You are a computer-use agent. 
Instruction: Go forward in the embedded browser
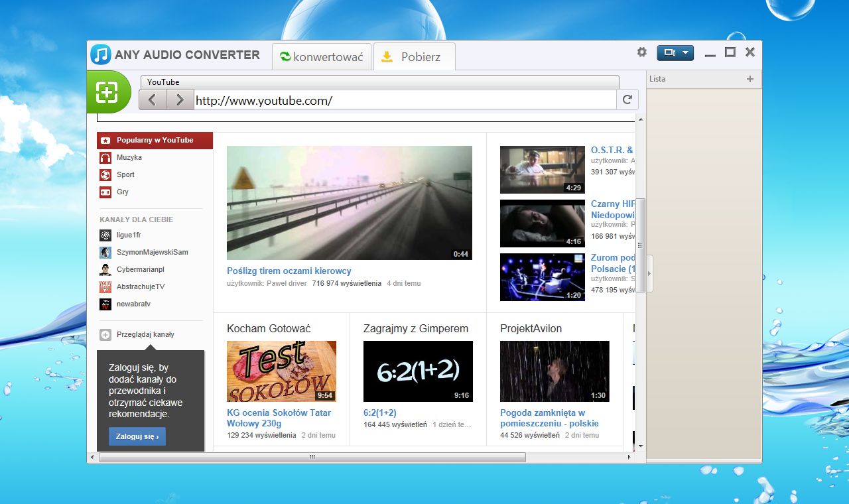click(x=179, y=100)
